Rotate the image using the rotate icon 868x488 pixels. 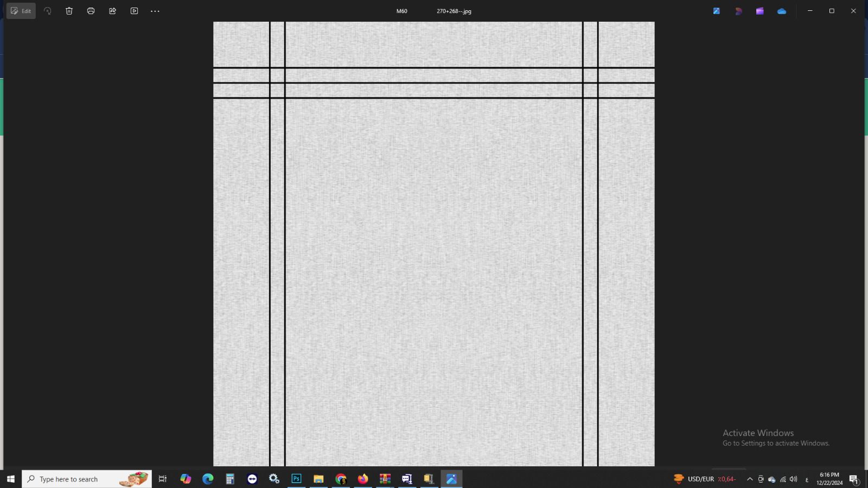pyautogui.click(x=48, y=11)
